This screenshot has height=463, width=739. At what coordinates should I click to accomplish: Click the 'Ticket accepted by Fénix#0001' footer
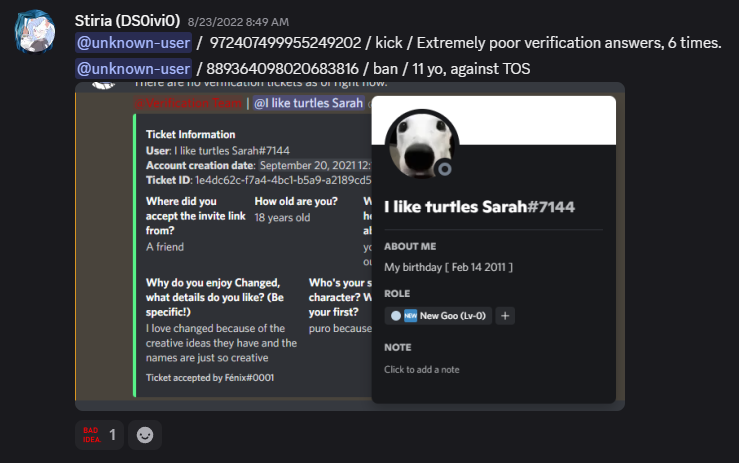(210, 378)
